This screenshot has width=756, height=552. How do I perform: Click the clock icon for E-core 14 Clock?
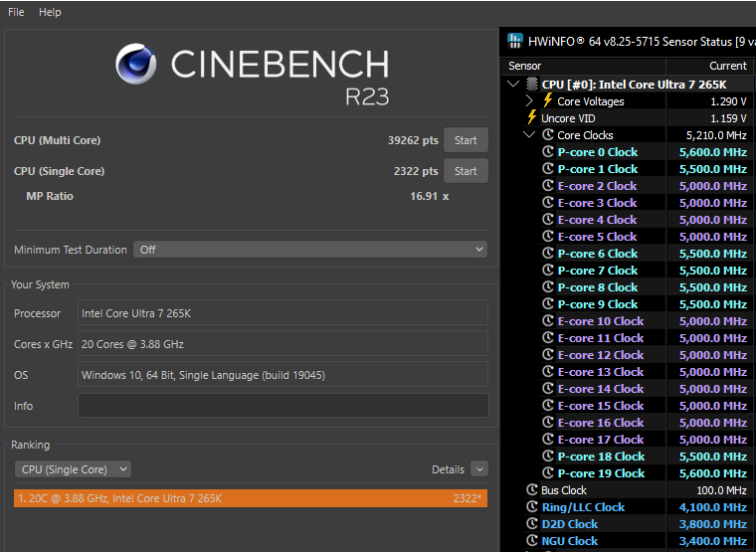click(547, 388)
